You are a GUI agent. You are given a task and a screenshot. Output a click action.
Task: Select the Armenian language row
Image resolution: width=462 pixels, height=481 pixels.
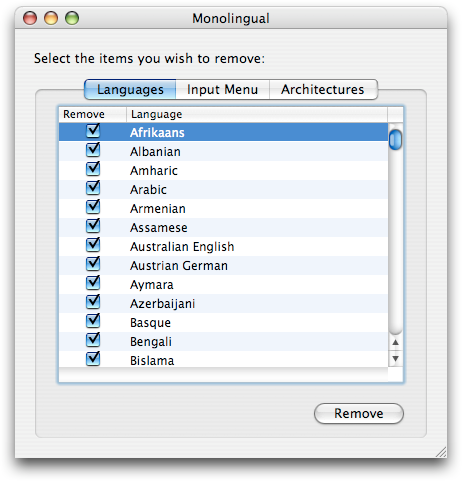(x=223, y=209)
